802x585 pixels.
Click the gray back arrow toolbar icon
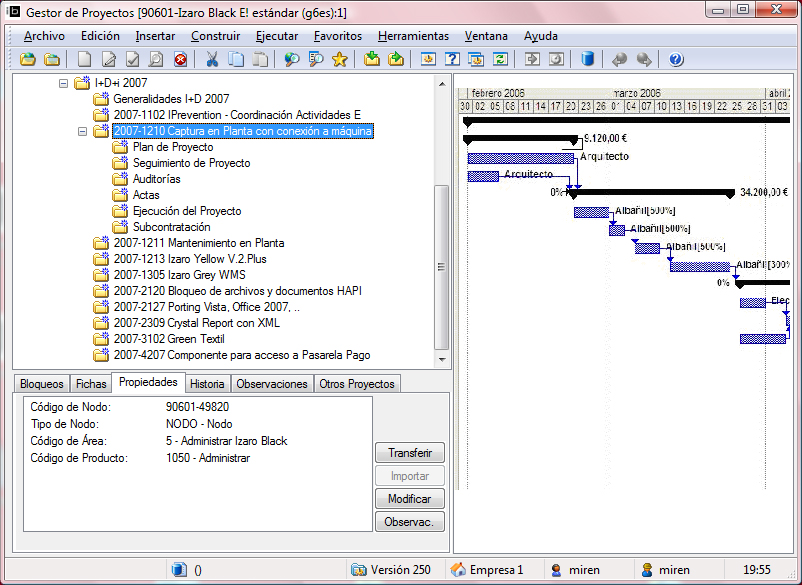point(619,59)
